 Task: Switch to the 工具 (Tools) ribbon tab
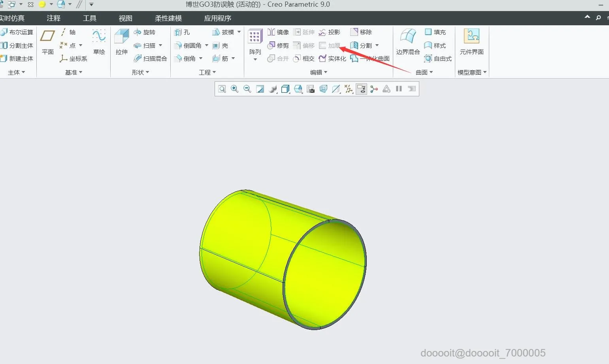tap(90, 18)
